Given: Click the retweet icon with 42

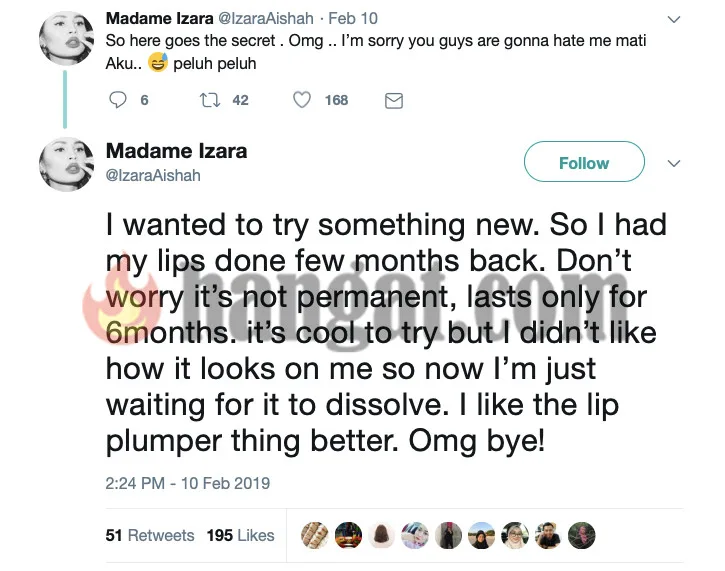Looking at the screenshot, I should coord(209,100).
